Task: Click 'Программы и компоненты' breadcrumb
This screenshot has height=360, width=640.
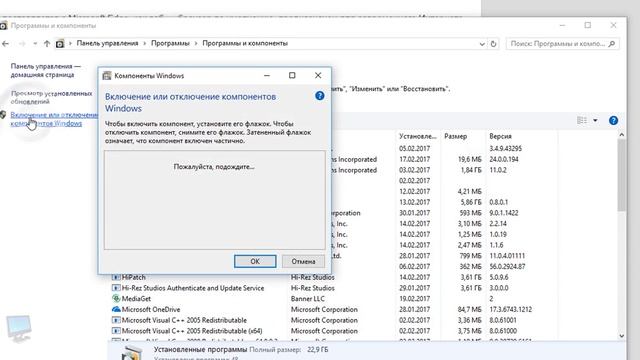Action: coord(245,43)
